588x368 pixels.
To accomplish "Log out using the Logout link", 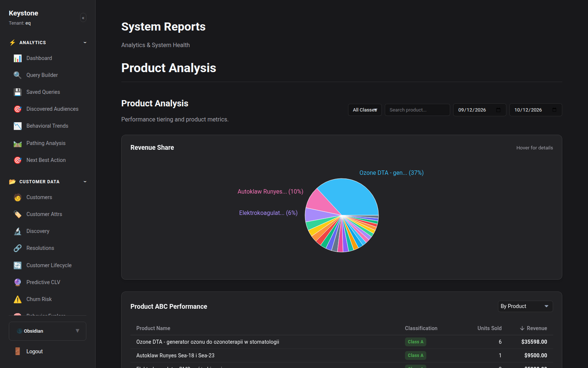I will tap(35, 351).
